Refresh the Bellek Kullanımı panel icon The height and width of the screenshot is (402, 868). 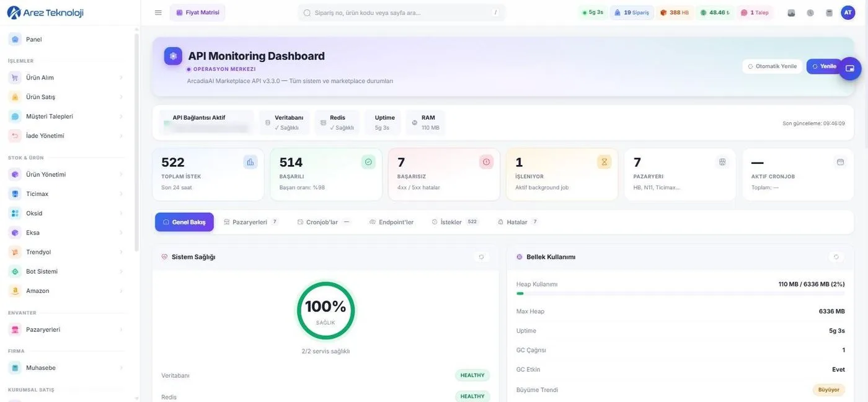point(836,257)
